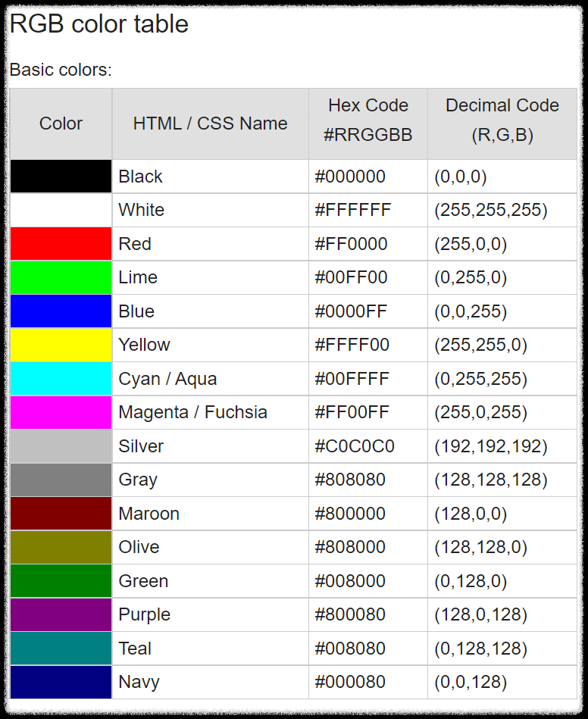Click hex code '#808000'
588x719 pixels.
click(x=350, y=547)
